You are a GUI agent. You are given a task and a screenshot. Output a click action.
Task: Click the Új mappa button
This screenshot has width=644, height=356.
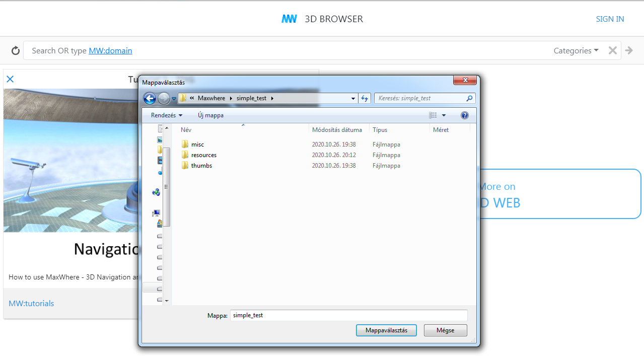coord(210,115)
